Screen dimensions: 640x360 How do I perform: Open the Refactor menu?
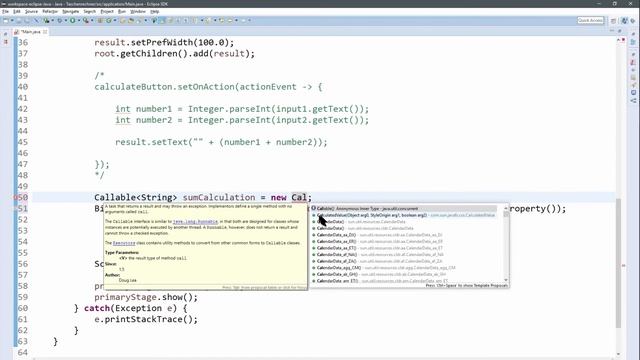tap(50, 11)
